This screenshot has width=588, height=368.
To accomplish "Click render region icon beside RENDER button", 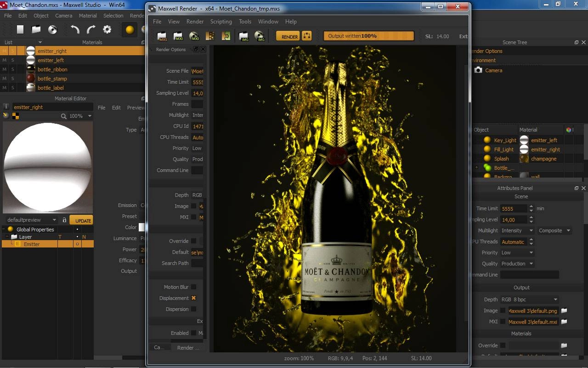I will tap(307, 36).
